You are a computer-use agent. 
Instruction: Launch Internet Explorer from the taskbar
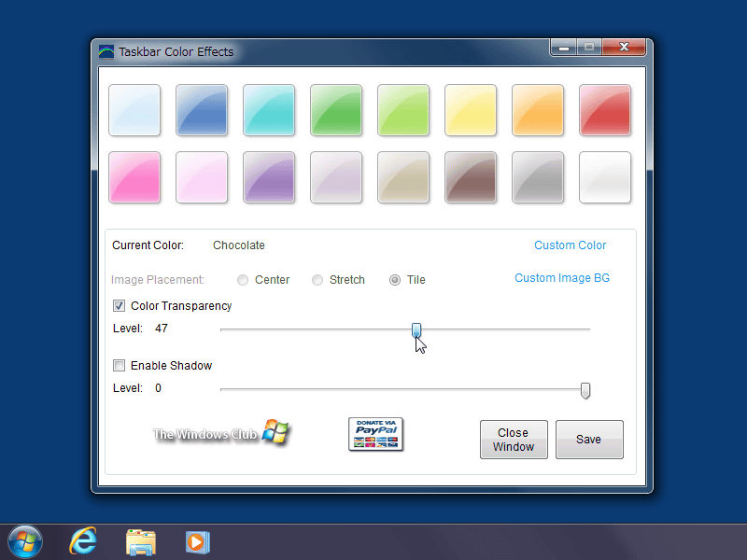pos(83,541)
